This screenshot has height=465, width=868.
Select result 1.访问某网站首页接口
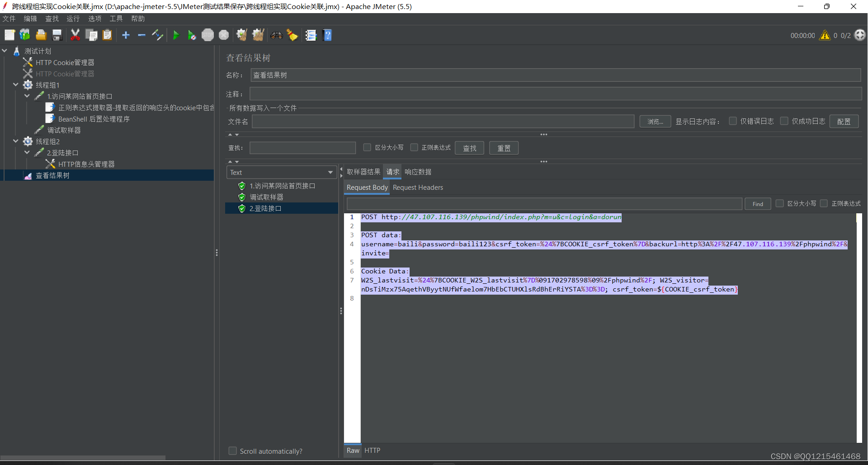click(x=282, y=186)
